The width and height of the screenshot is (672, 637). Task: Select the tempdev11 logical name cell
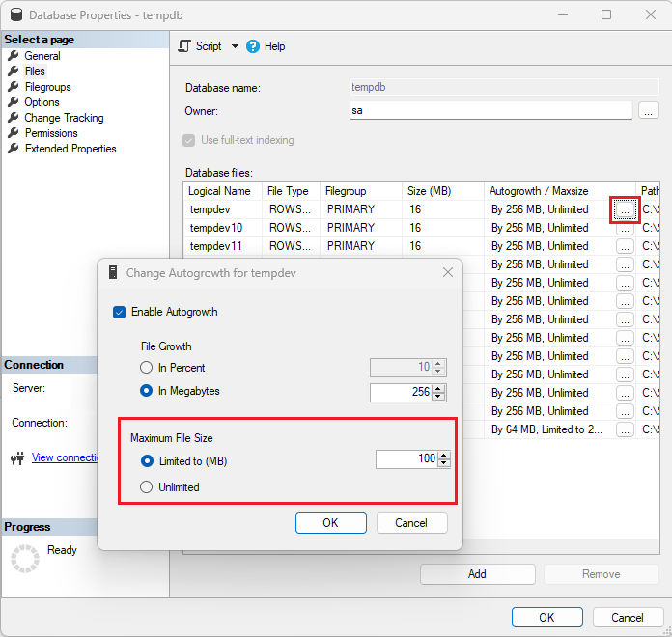223,246
